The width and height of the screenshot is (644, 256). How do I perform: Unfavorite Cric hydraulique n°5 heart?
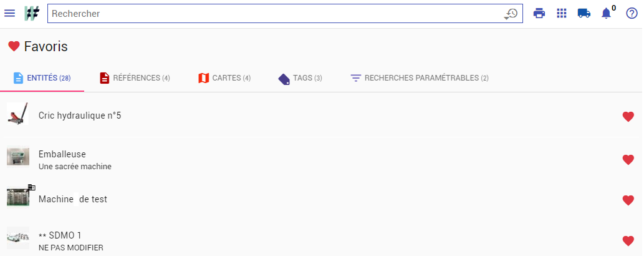point(628,117)
